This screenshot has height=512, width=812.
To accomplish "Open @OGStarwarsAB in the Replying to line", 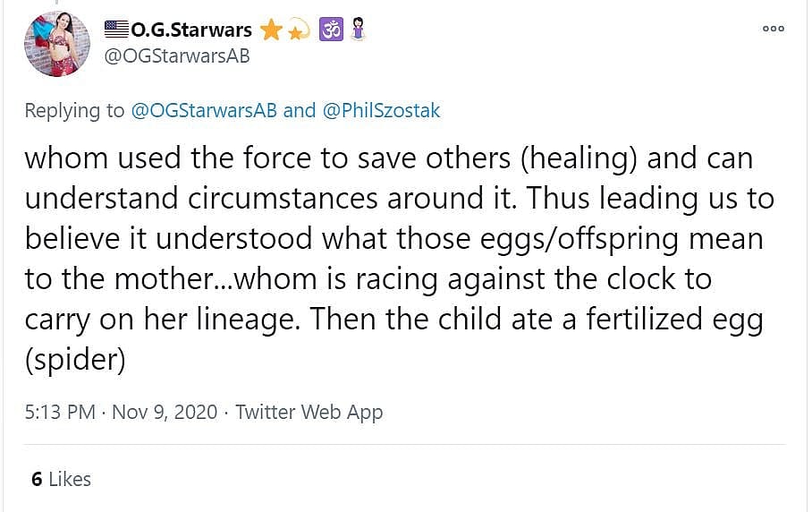I will (204, 110).
